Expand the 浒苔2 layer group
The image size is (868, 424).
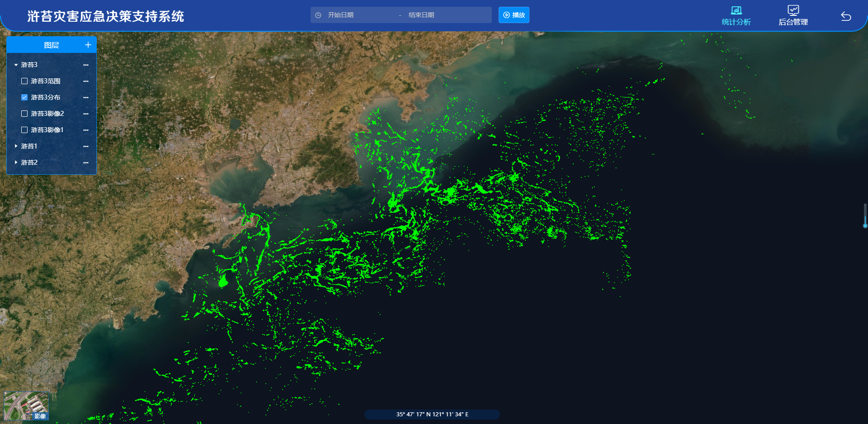(x=16, y=162)
